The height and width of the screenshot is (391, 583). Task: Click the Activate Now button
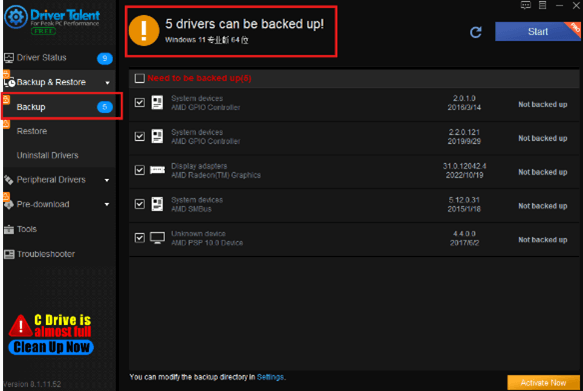pos(543,382)
